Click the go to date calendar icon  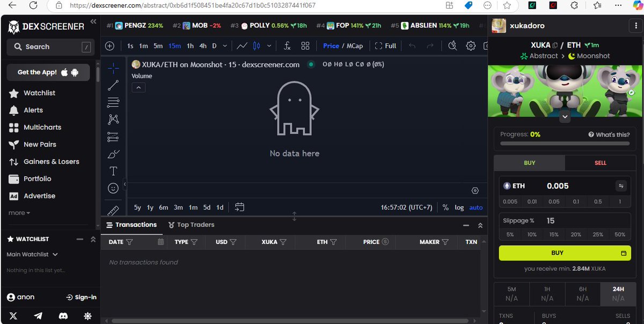239,207
